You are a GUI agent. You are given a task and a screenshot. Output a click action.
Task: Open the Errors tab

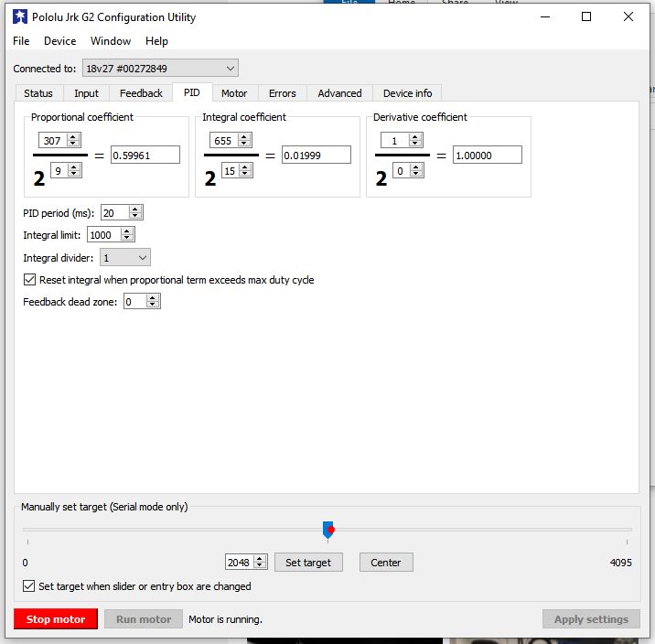[282, 93]
